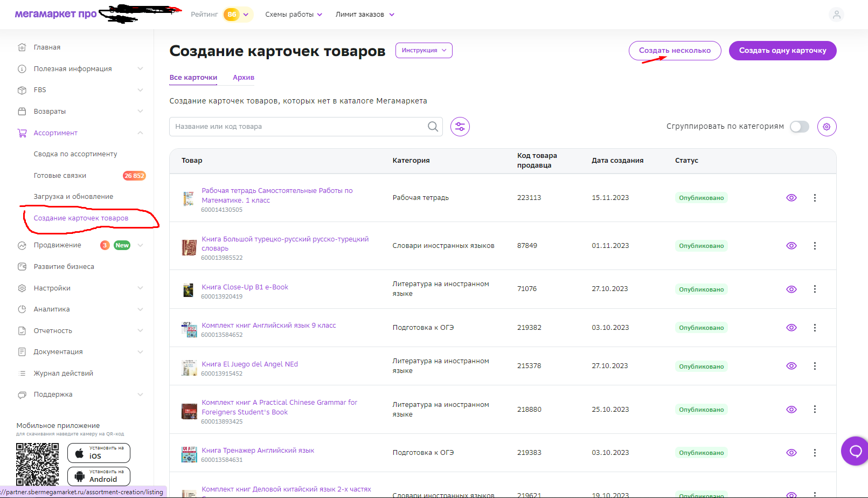This screenshot has height=498, width=868.
Task: Click thumbnail of Комплект книг Английский 9 класс
Action: point(189,329)
